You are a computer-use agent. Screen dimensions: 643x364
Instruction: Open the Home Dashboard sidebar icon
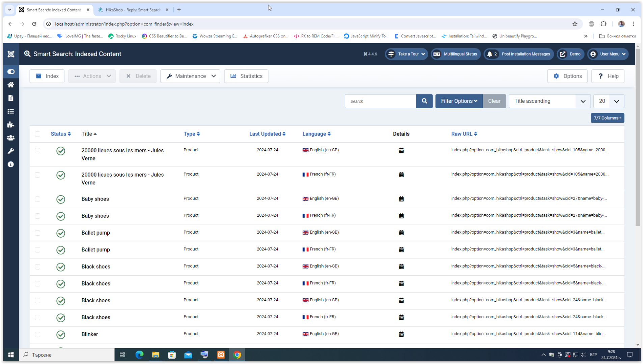(x=11, y=85)
